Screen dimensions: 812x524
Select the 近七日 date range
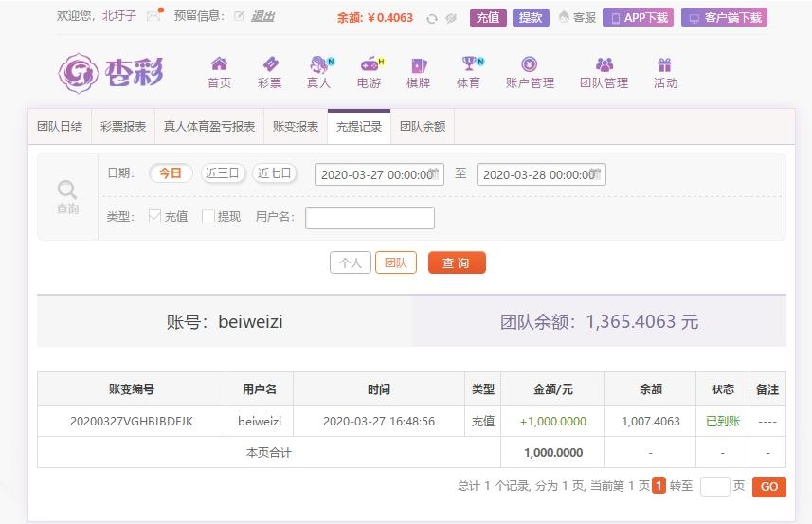(x=275, y=173)
